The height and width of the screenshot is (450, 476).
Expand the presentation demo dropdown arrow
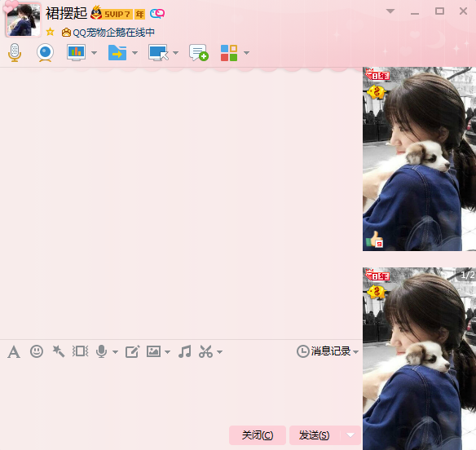[94, 53]
